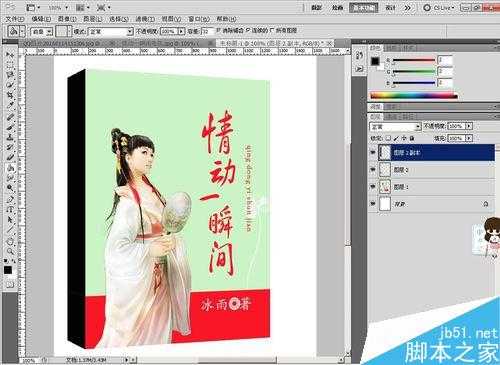Select the Clone Stamp tool
The image size is (500, 365).
(10, 137)
